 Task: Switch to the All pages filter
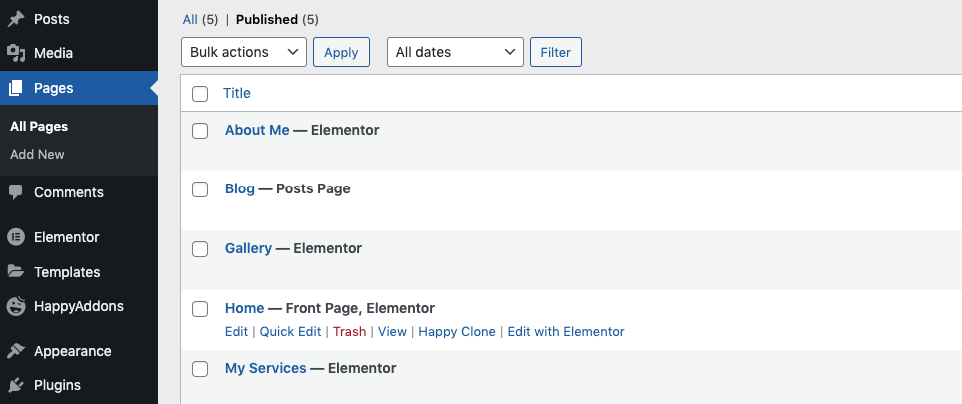coord(190,20)
